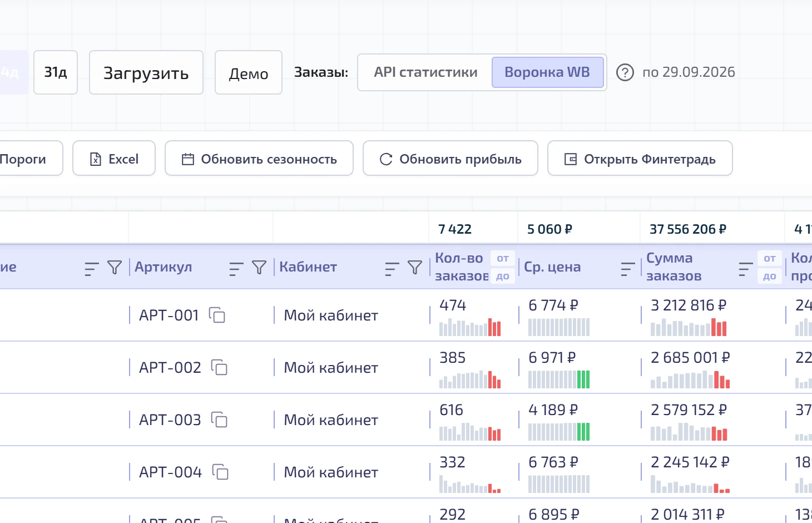This screenshot has width=812, height=523.
Task: Click the Артикул column header
Action: (x=164, y=267)
